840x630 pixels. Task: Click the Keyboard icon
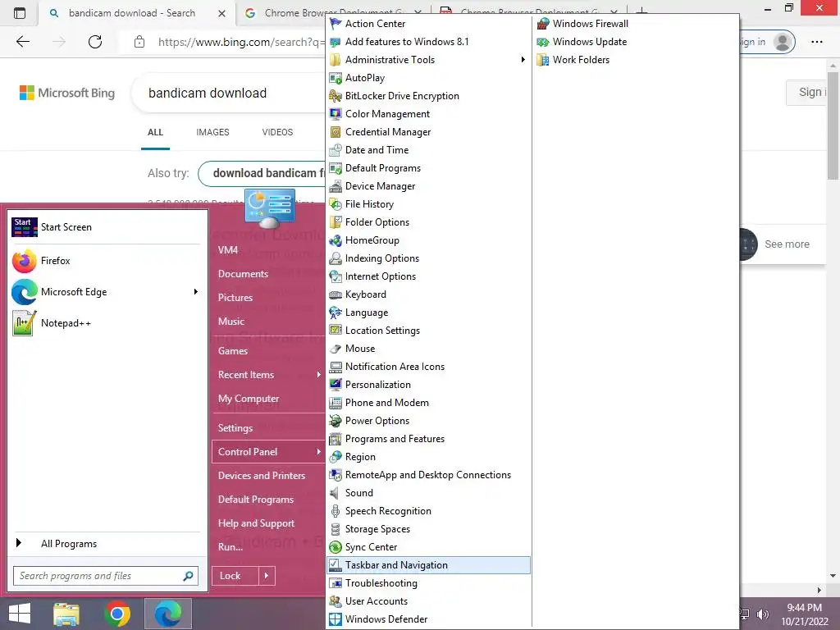point(336,294)
